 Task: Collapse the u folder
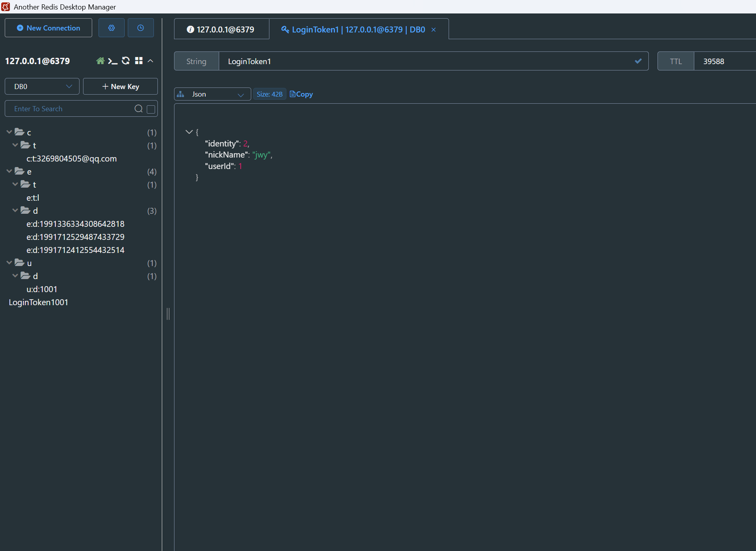coord(9,262)
